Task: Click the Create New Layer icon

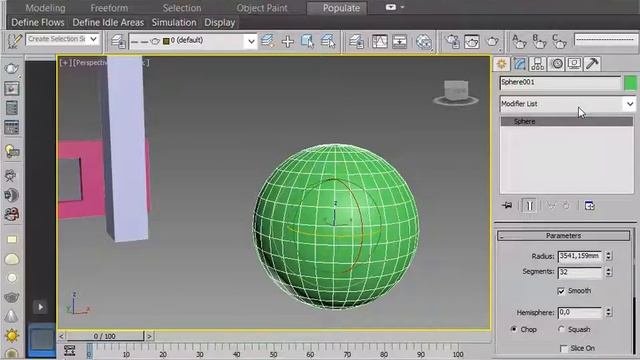Action: pyautogui.click(x=268, y=41)
